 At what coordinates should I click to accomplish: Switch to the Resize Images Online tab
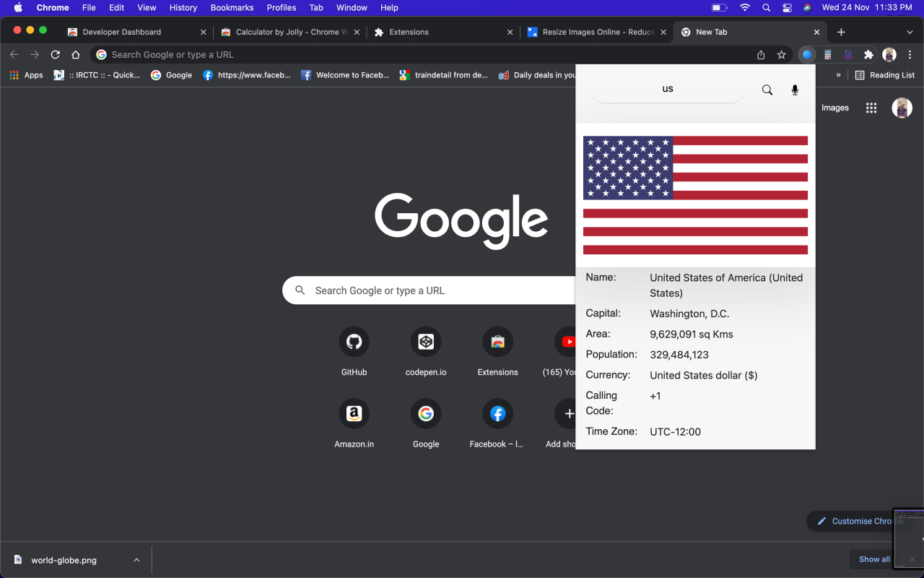[x=598, y=32]
